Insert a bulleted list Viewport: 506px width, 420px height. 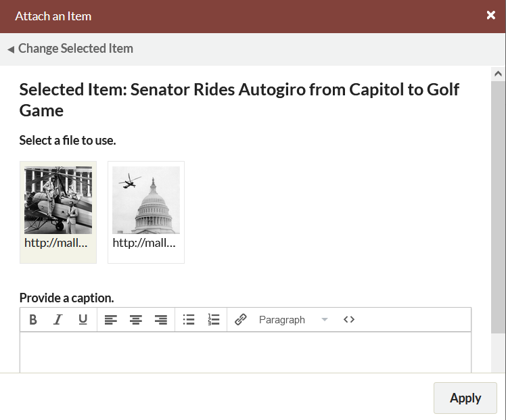[189, 320]
